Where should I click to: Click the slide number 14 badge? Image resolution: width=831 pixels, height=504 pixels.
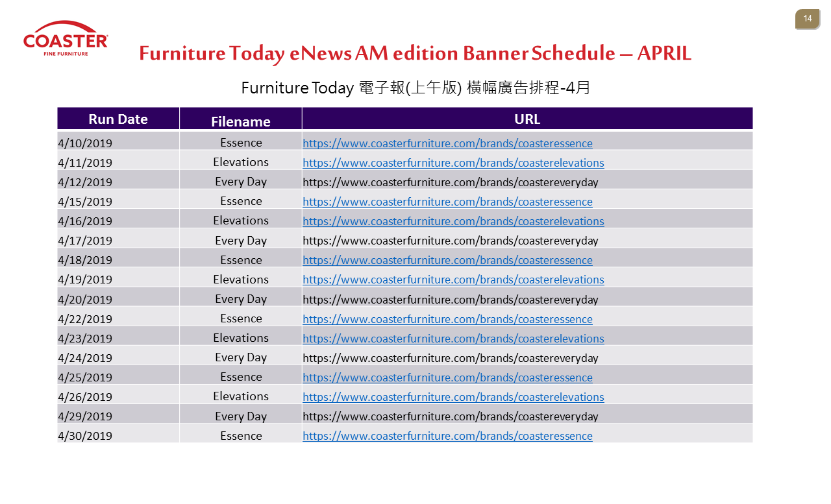807,19
